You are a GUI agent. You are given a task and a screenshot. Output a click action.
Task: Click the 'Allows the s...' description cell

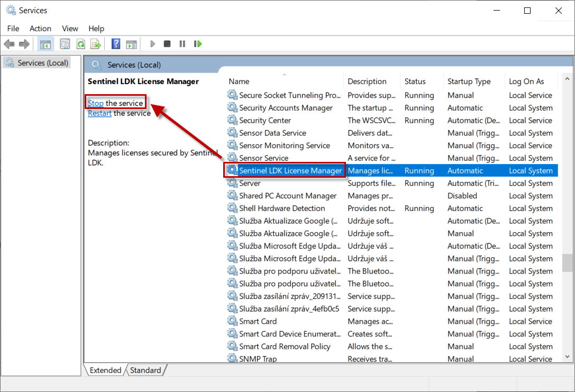pos(370,346)
